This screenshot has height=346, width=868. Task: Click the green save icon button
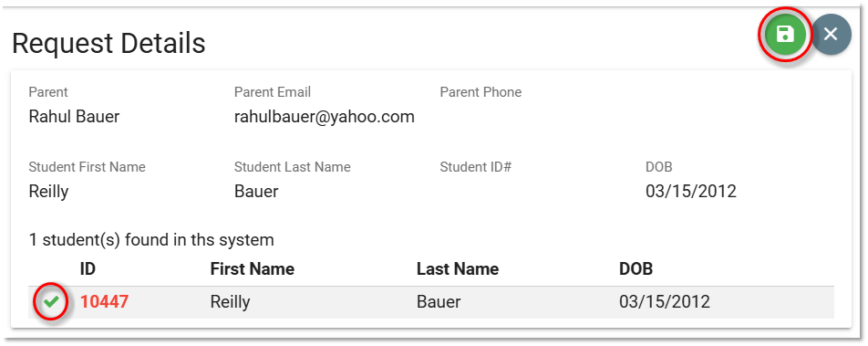point(785,35)
